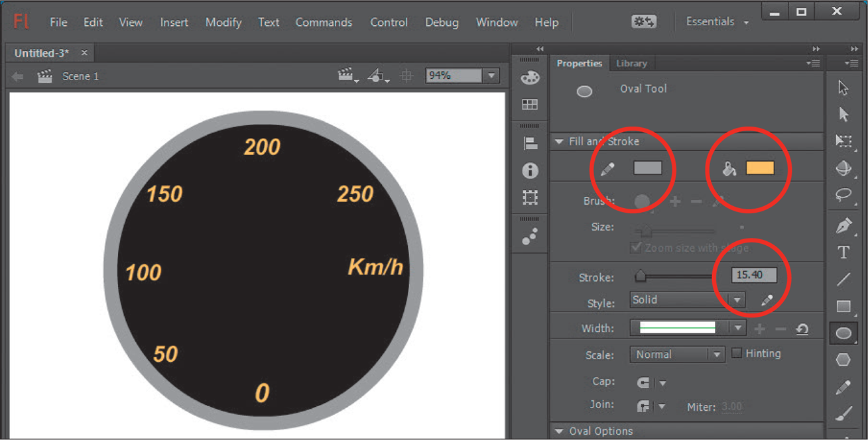Click the stroke value field 15.40

(x=754, y=275)
